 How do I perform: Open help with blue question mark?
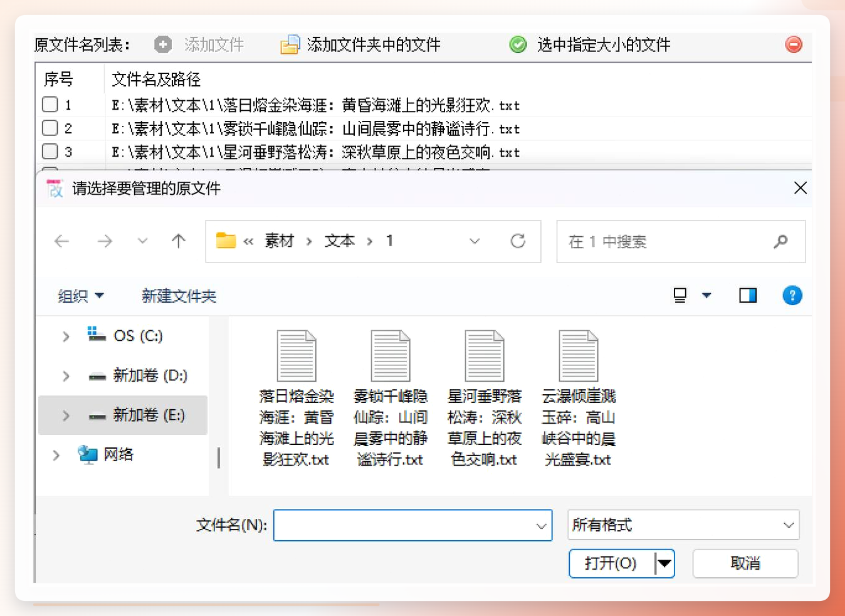click(x=792, y=295)
